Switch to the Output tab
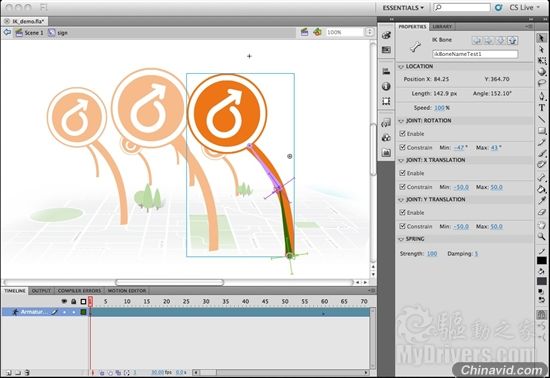 pyautogui.click(x=41, y=291)
